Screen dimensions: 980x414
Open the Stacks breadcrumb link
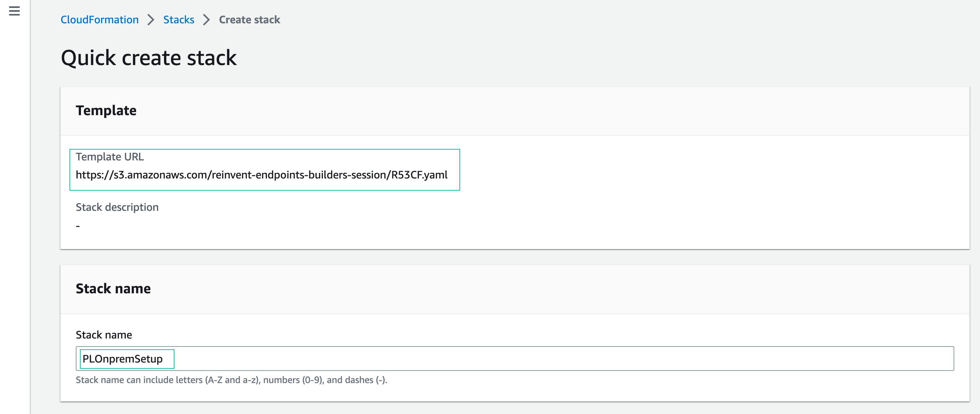[x=178, y=20]
